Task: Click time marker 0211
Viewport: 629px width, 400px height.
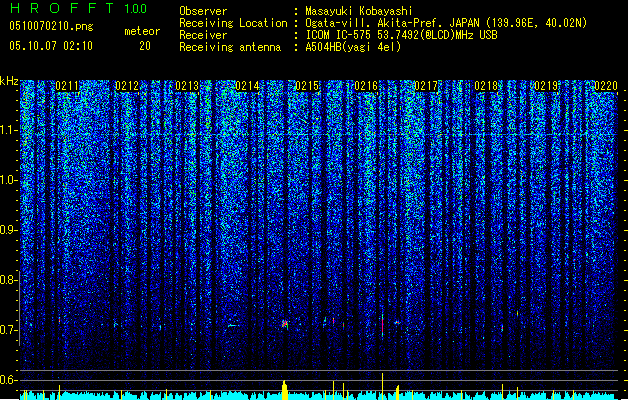Action: point(67,86)
